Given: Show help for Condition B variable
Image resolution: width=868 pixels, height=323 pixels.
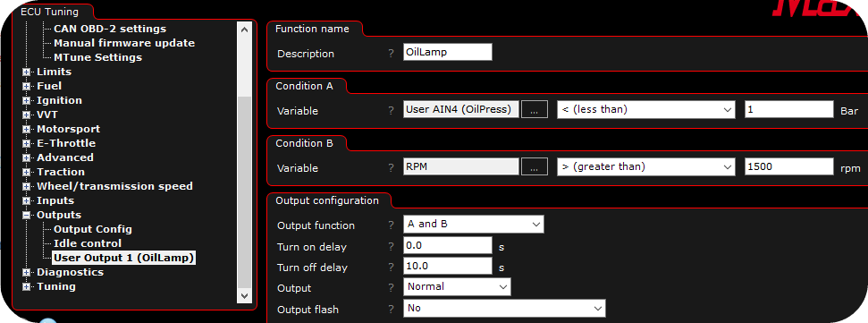Looking at the screenshot, I should (x=391, y=168).
